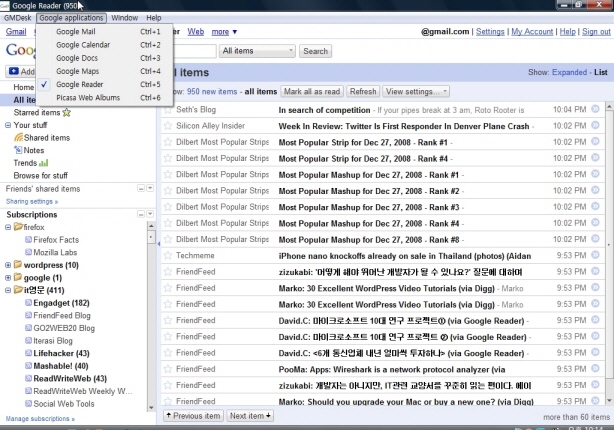Click the Lifehacker feed icon

tap(28, 353)
